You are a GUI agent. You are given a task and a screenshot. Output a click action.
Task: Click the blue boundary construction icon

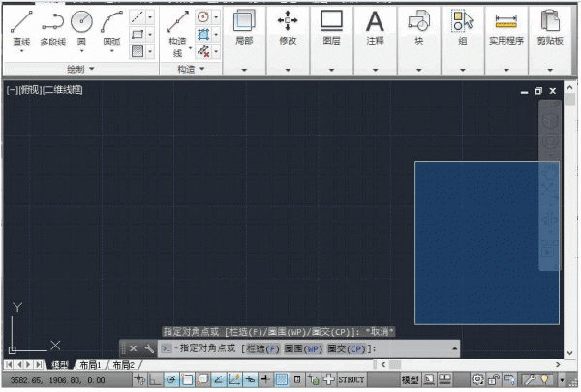(x=202, y=35)
